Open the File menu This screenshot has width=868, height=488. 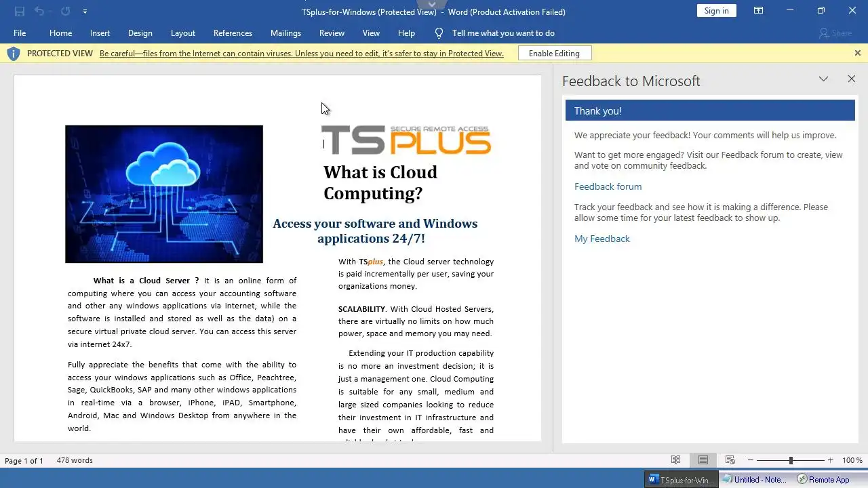(x=20, y=33)
